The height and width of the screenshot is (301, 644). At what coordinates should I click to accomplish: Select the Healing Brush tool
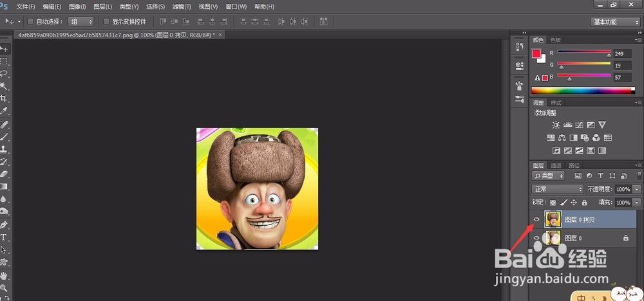click(x=4, y=124)
